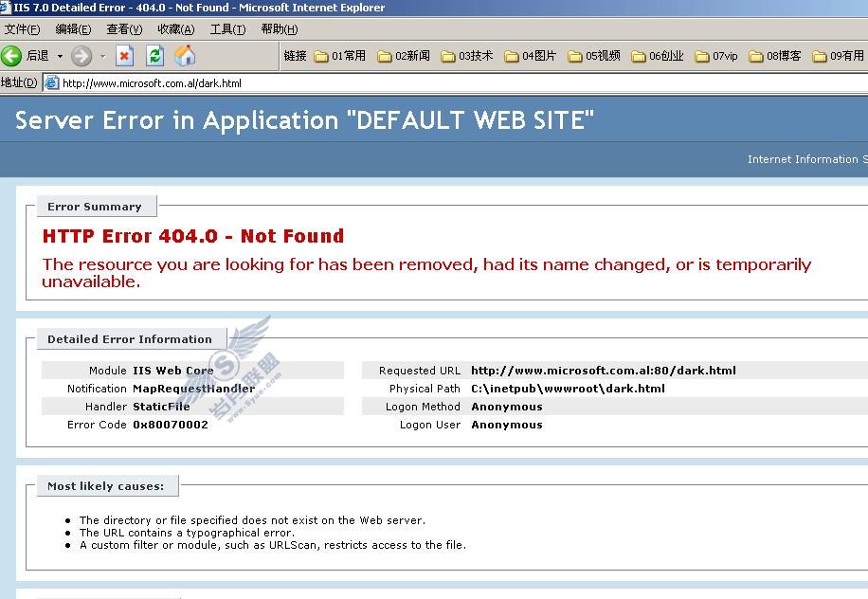The image size is (868, 599).
Task: Open the 02新闻 links folder
Action: pyautogui.click(x=404, y=56)
